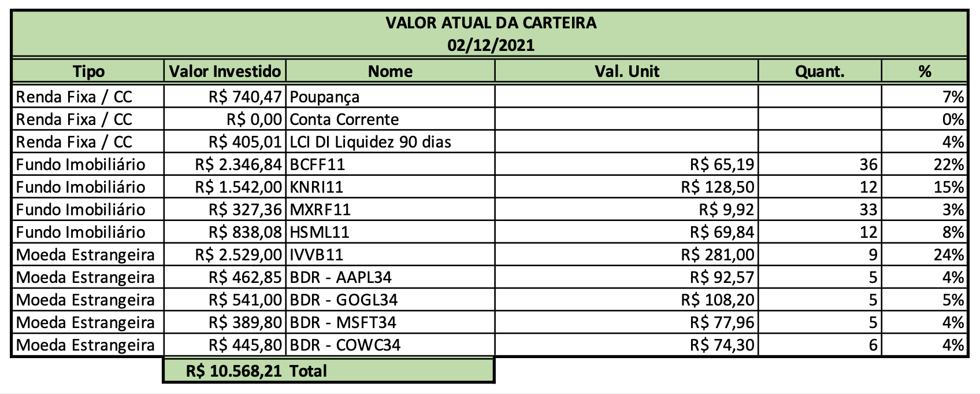Select the Val. Unit header cell
Viewport: 980px width, 394px height.
pos(626,71)
